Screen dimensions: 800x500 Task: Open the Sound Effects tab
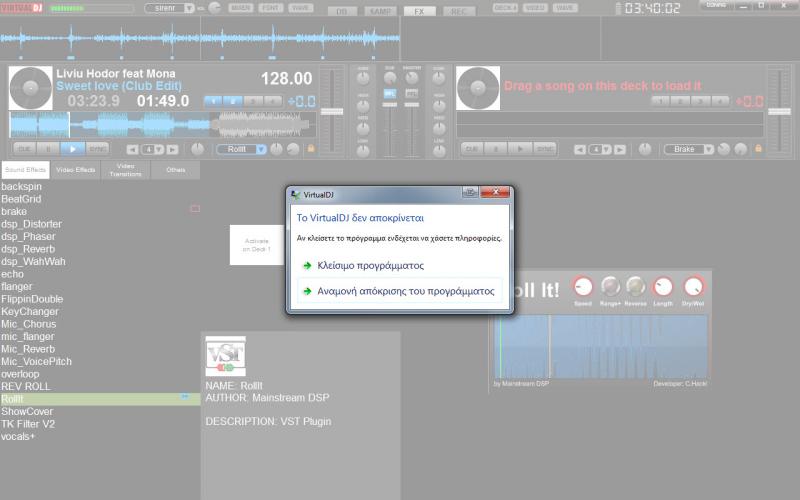click(x=26, y=170)
